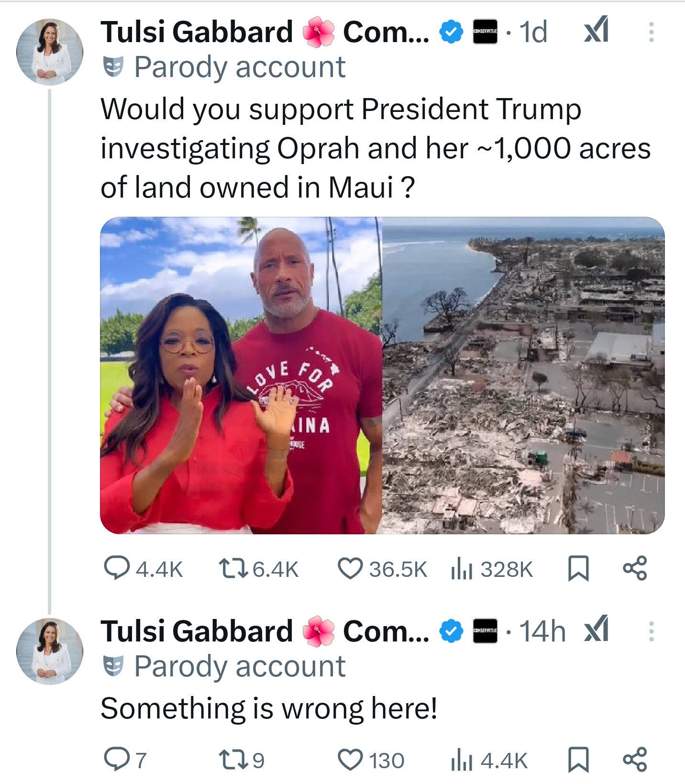Reply to the 'Something is wrong here!' tweet
685x784 pixels.
coord(117,760)
